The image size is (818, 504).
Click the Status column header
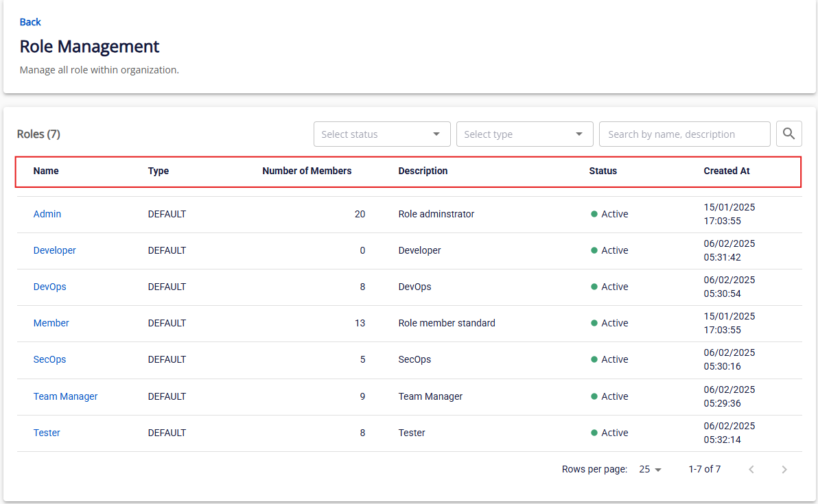tap(603, 171)
